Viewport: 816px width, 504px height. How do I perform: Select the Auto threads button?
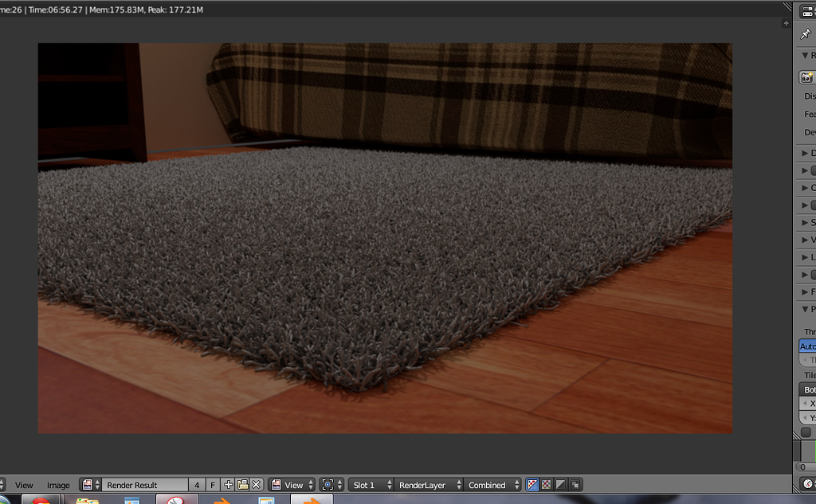[808, 346]
